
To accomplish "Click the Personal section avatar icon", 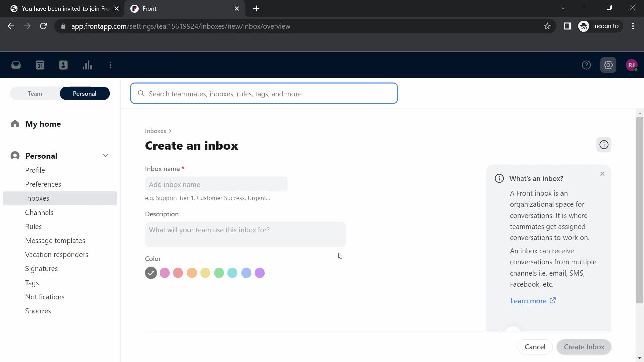I will click(15, 156).
